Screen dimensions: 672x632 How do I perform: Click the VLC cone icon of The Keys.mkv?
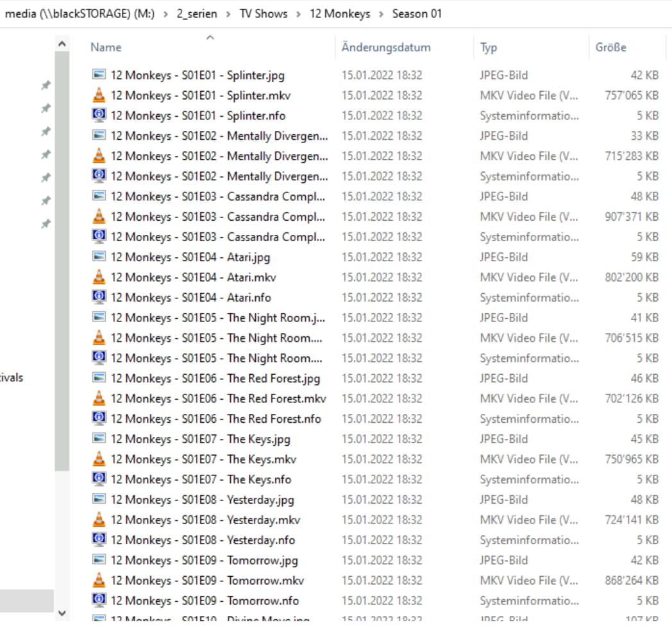coord(99,459)
